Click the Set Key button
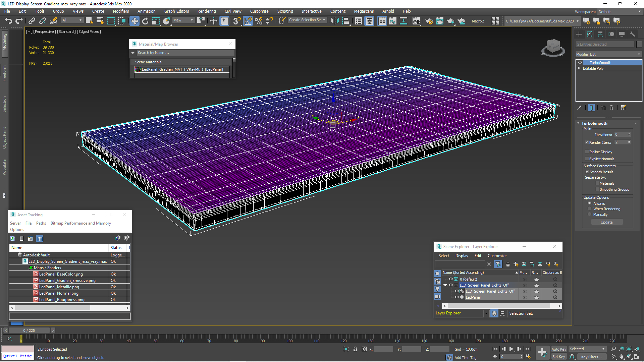 click(559, 357)
